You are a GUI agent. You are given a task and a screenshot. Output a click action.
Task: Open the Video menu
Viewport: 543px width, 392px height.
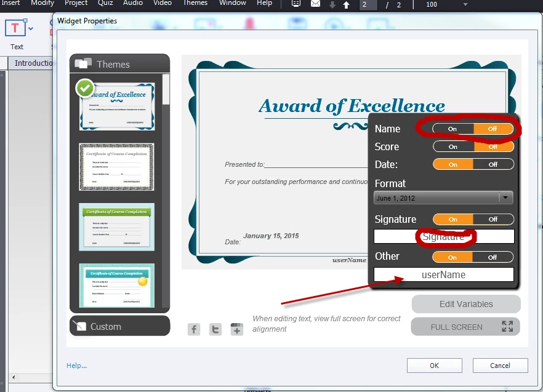point(163,3)
